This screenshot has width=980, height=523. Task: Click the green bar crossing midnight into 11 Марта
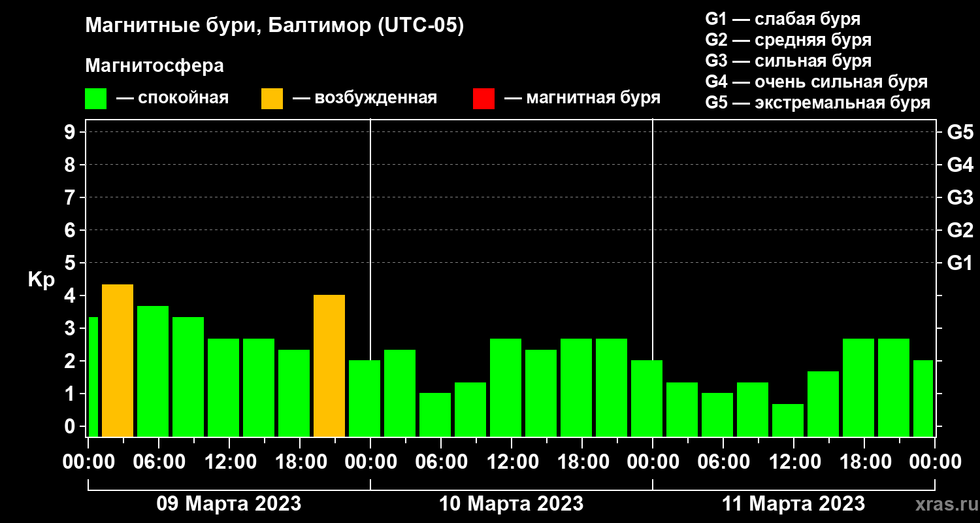[647, 398]
